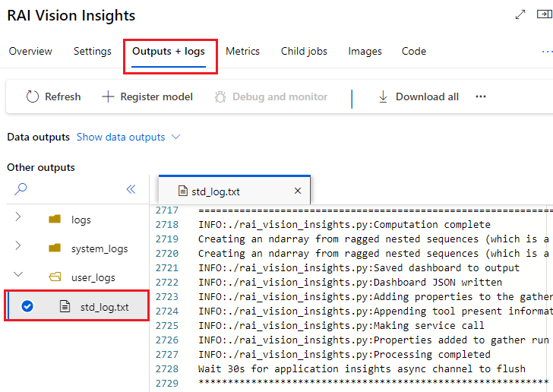Toggle the blue checkmark beside std_log.txt
The height and width of the screenshot is (392, 553).
coord(27,306)
